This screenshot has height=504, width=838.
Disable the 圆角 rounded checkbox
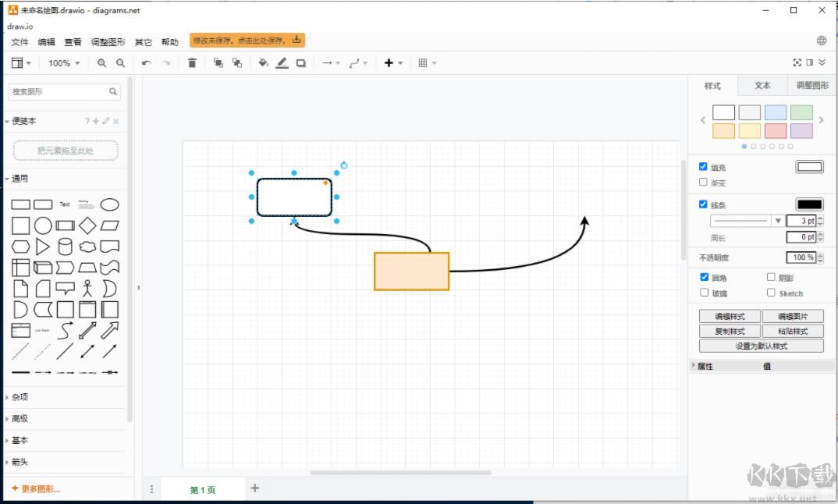pyautogui.click(x=705, y=276)
